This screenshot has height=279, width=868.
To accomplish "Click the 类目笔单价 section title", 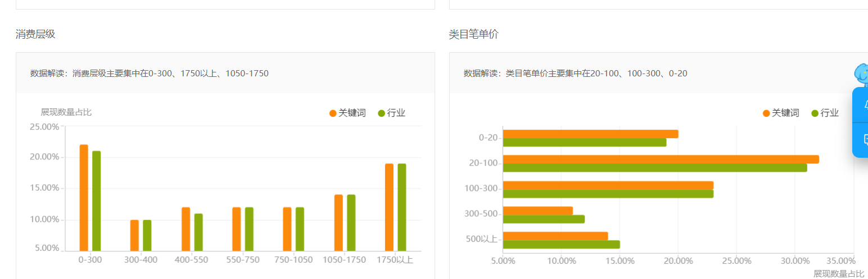I will 474,34.
